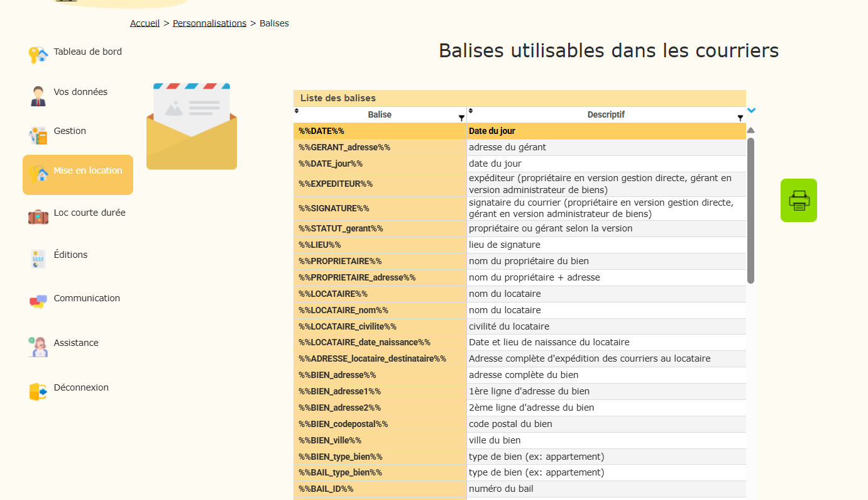Click the Tableau de bord house icon
868x500 pixels.
[38, 55]
